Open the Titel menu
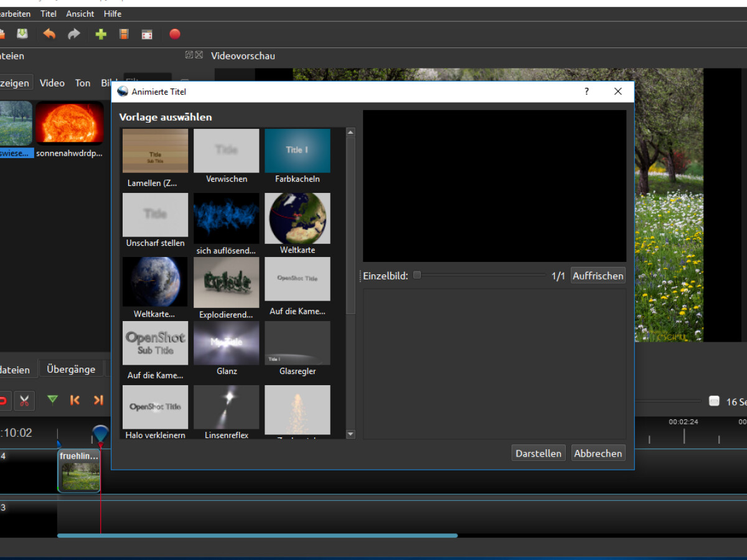747x560 pixels. click(48, 14)
